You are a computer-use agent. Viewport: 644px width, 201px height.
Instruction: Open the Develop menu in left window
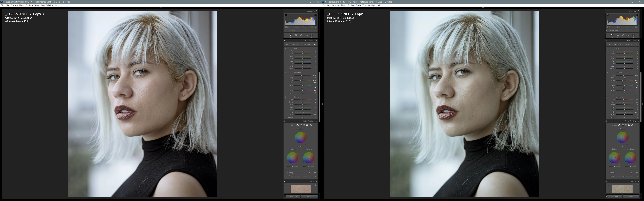point(14,5)
